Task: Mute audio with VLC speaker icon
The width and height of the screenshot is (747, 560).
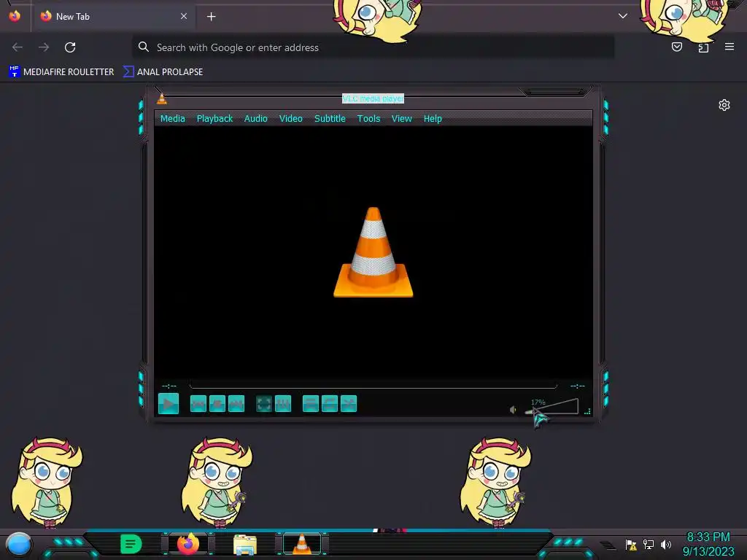Action: pos(513,410)
